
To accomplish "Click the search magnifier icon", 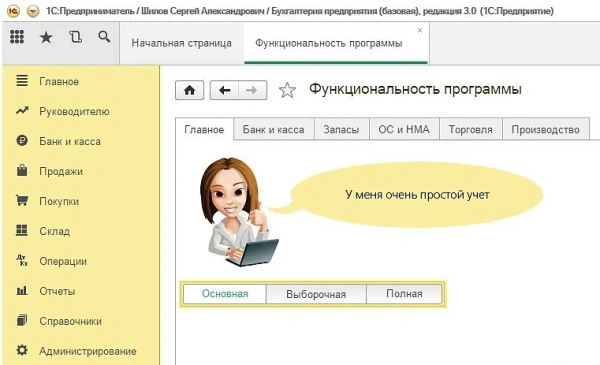I will (104, 37).
